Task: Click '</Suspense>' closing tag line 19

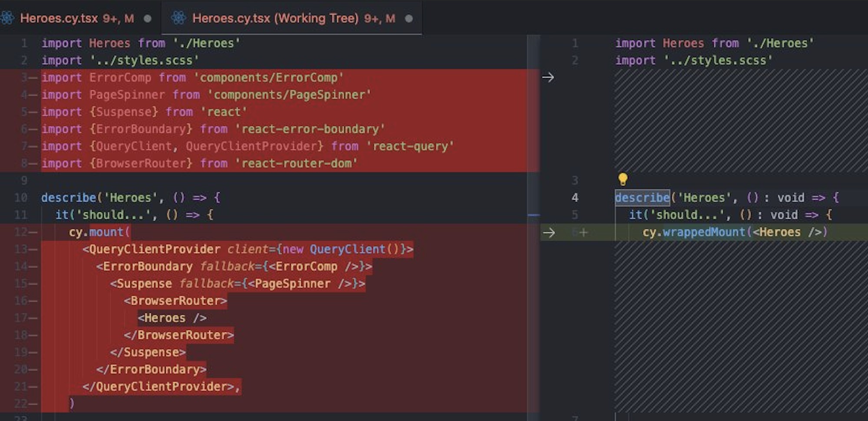Action: click(148, 352)
